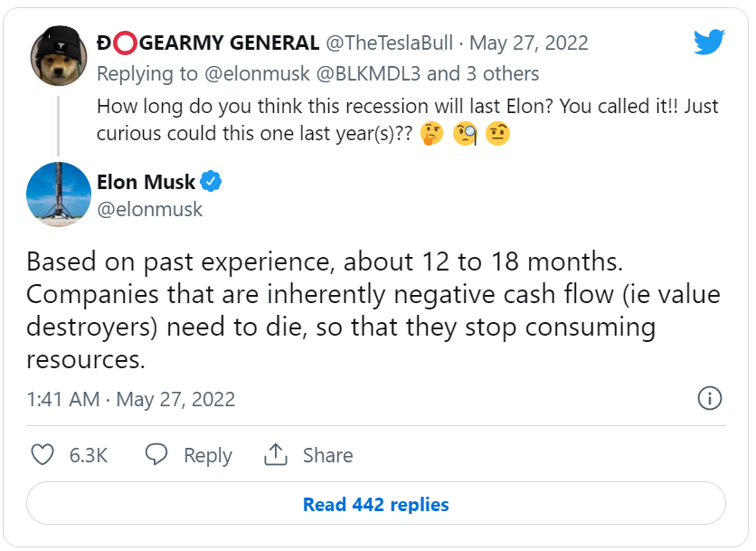The width and height of the screenshot is (756, 551).
Task: Open Elon Musk's rocket profile picture
Action: click(x=58, y=195)
